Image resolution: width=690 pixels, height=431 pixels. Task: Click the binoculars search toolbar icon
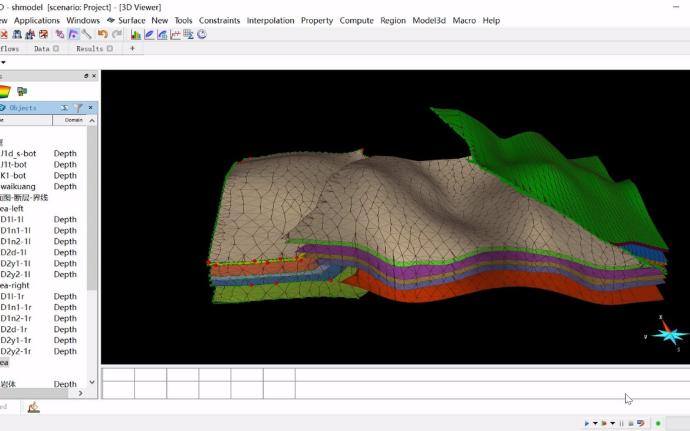click(17, 34)
